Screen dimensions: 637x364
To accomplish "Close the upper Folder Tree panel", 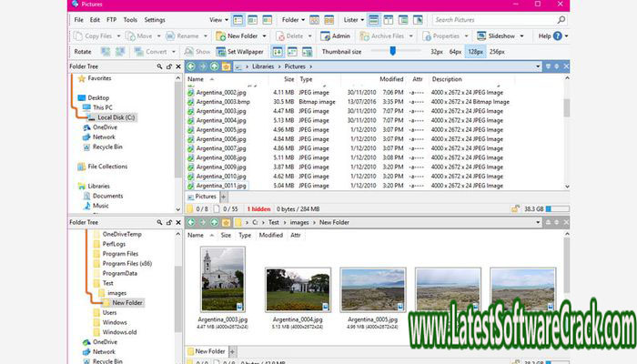I will tap(177, 66).
